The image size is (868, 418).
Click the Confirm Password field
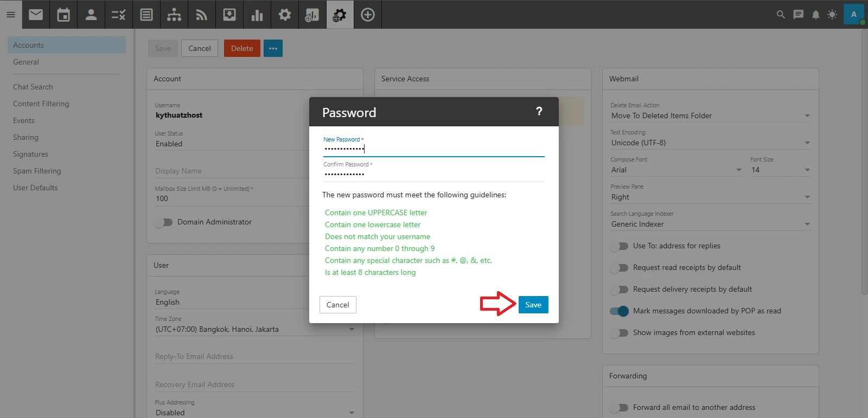click(x=433, y=174)
